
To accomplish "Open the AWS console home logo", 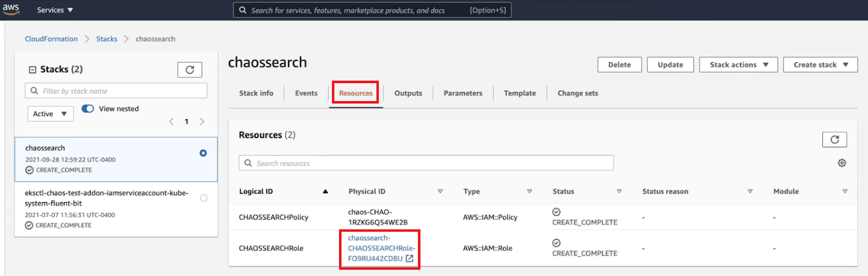I will 11,9.
